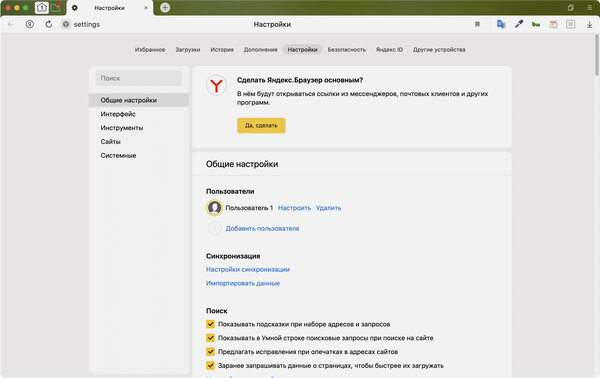Image resolution: width=600 pixels, height=378 pixels.
Task: Click the gear icon on the Настройки tab
Action: 75,8
